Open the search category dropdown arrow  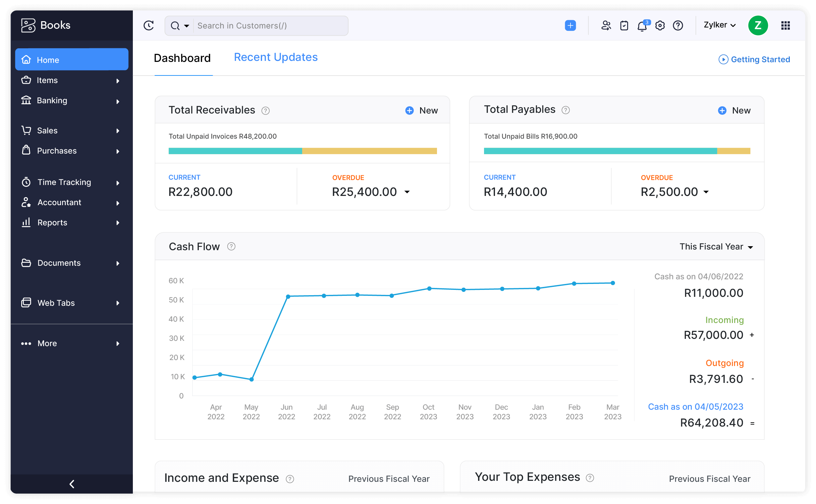pos(187,25)
